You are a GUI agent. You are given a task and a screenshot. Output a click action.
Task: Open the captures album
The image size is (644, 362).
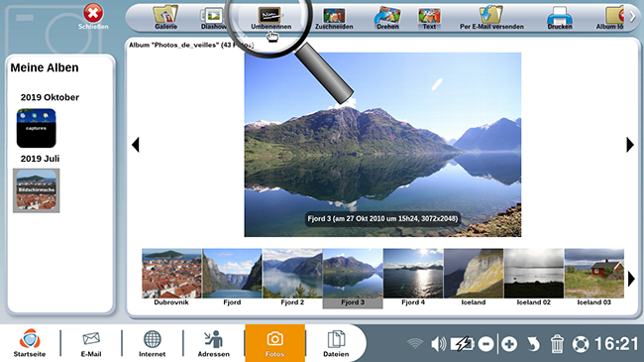pyautogui.click(x=36, y=128)
